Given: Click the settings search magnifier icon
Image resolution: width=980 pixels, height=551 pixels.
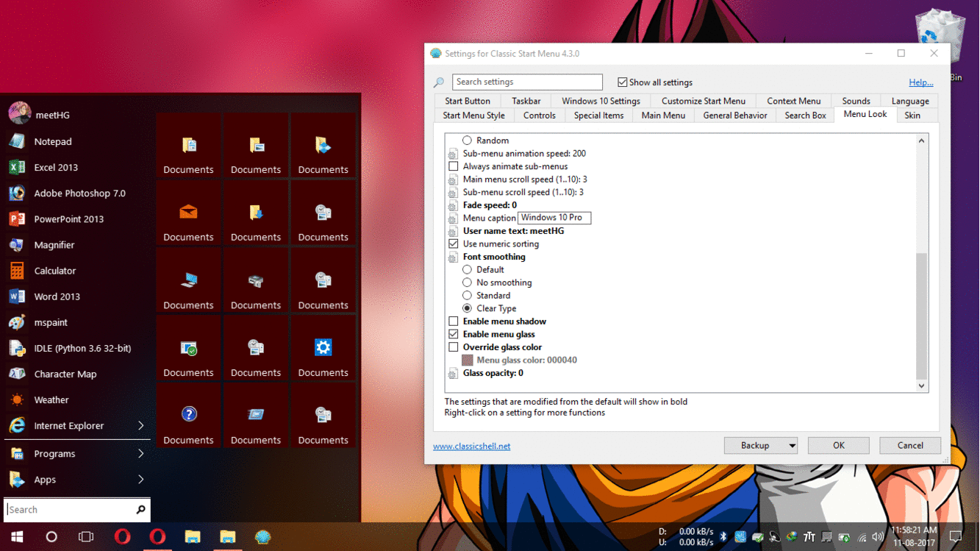Looking at the screenshot, I should point(439,82).
